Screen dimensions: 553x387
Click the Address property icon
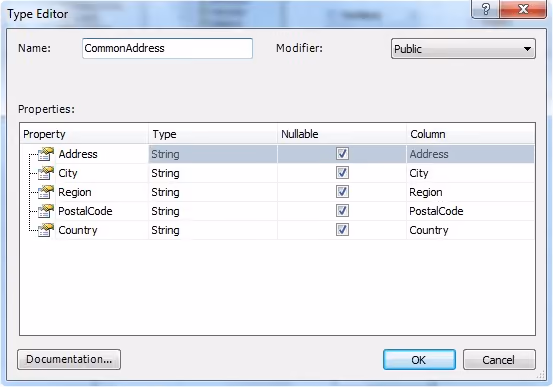46,154
